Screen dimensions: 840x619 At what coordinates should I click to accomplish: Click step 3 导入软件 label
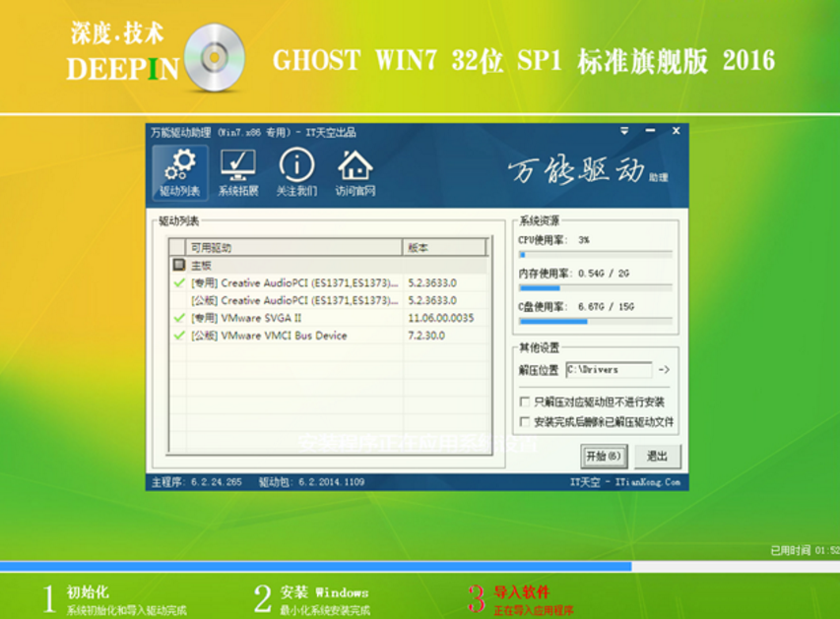coord(521,592)
